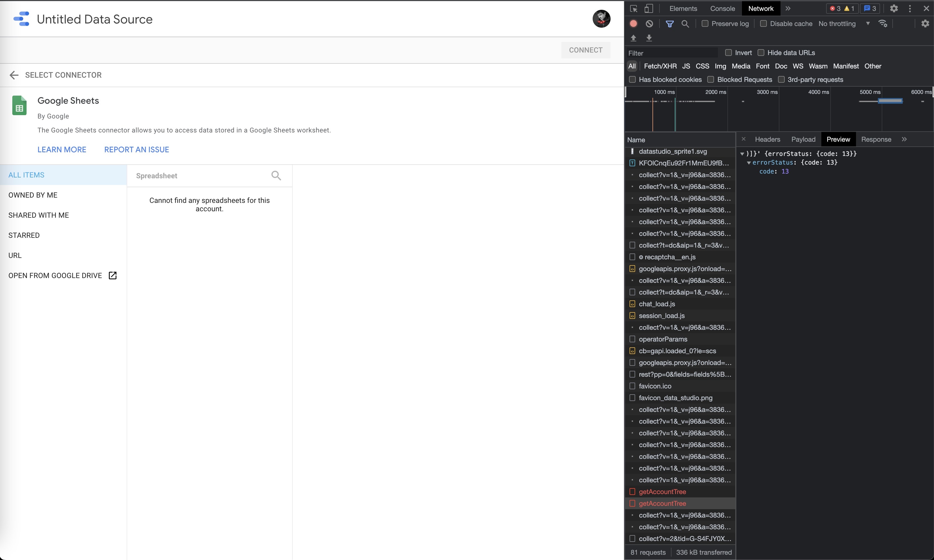Select the STARRED category
The height and width of the screenshot is (560, 934).
pos(63,235)
